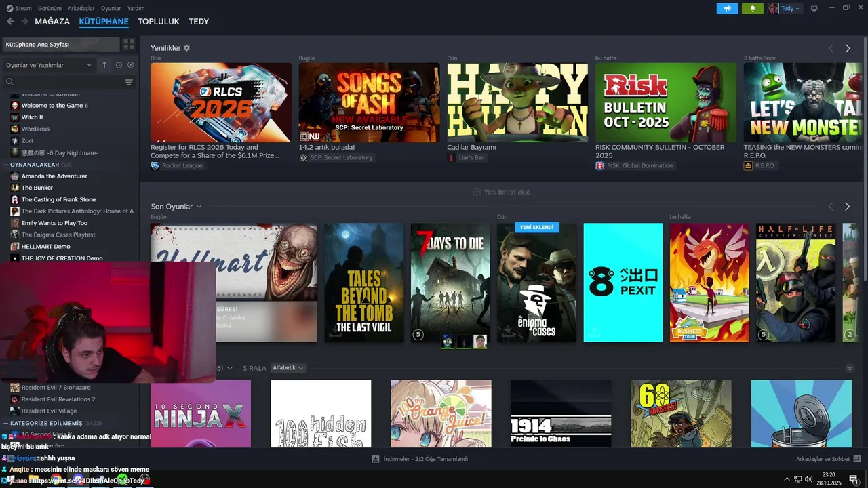
Task: Switch to Big Picture mode monitor icon
Action: pyautogui.click(x=814, y=8)
